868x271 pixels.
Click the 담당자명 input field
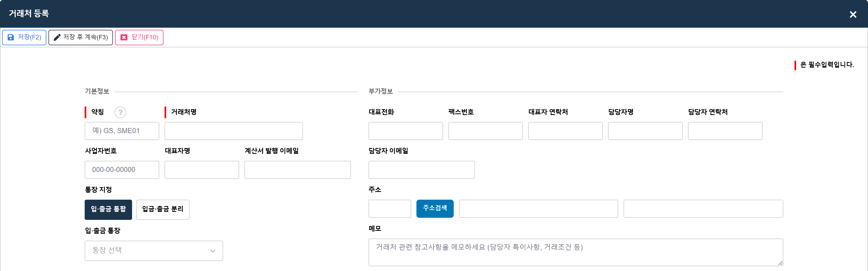coord(645,131)
